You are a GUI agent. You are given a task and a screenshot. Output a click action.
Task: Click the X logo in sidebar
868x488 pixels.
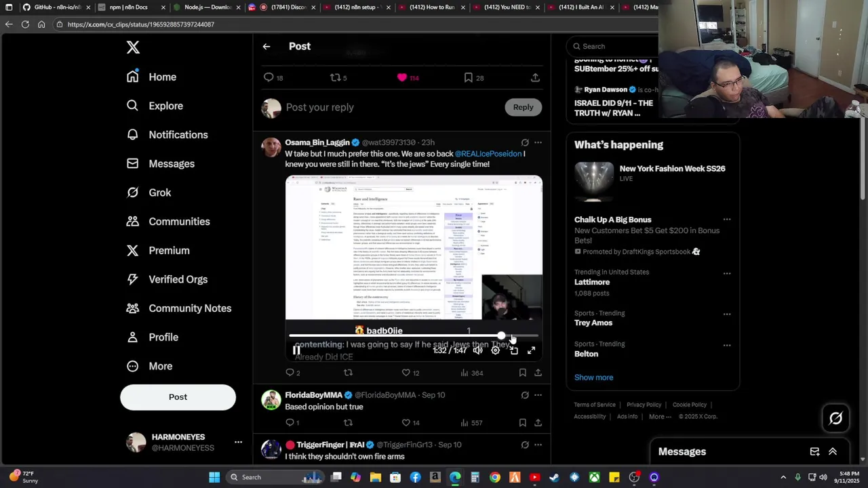[x=133, y=47]
